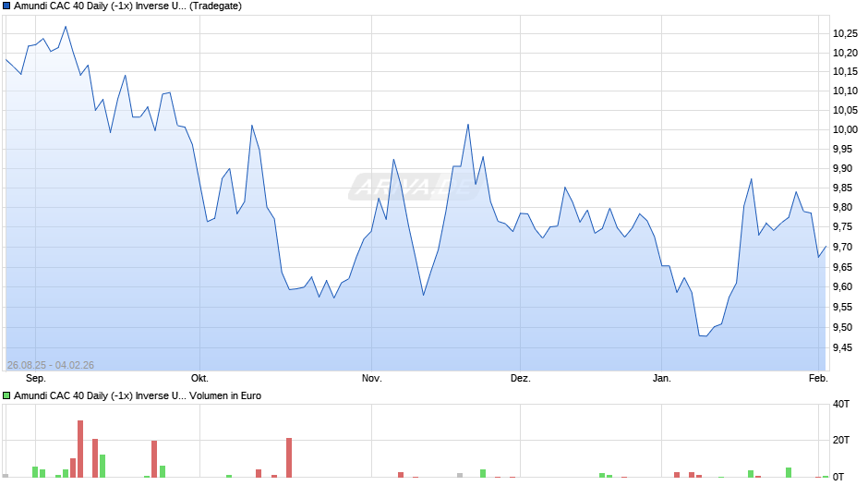
Task: Click the '9,65' price axis label
Action: [842, 268]
